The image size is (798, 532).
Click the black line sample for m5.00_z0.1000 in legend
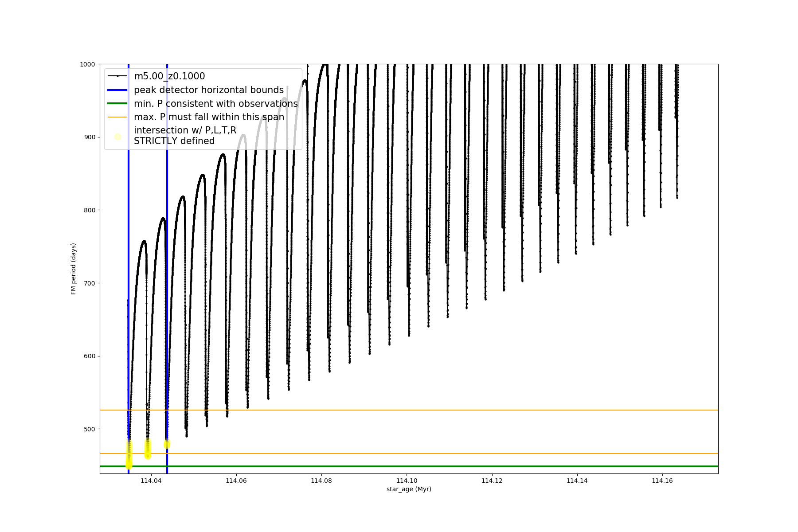pyautogui.click(x=117, y=76)
